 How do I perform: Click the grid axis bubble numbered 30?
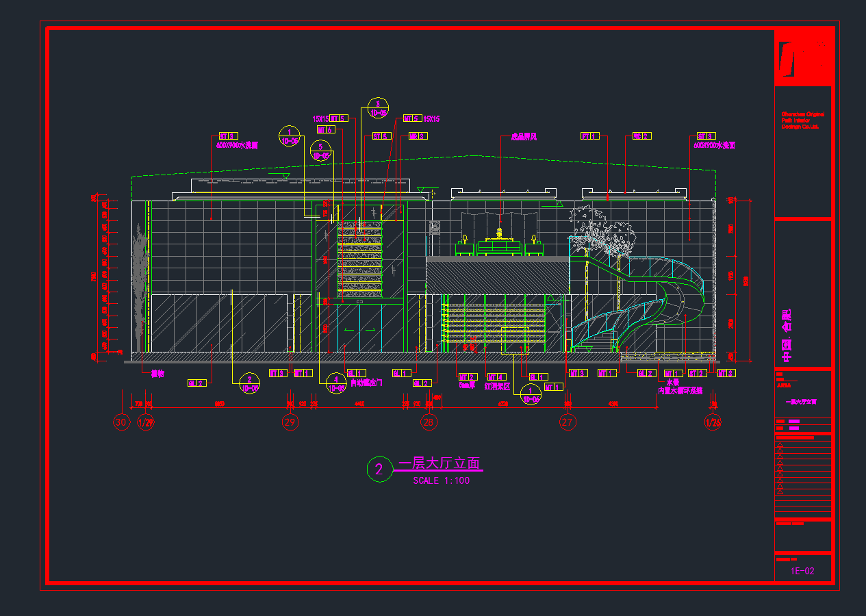121,422
